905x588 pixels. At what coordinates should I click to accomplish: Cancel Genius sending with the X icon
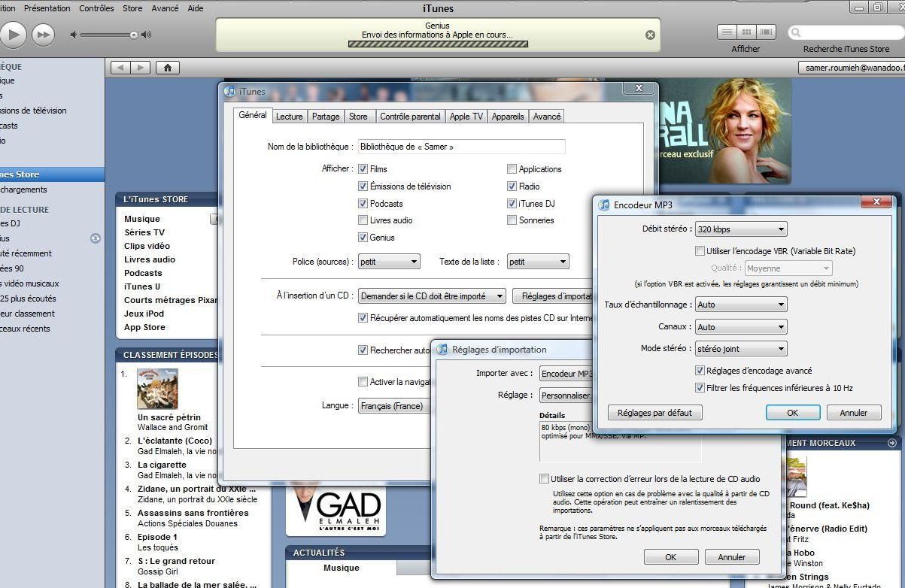(x=650, y=35)
